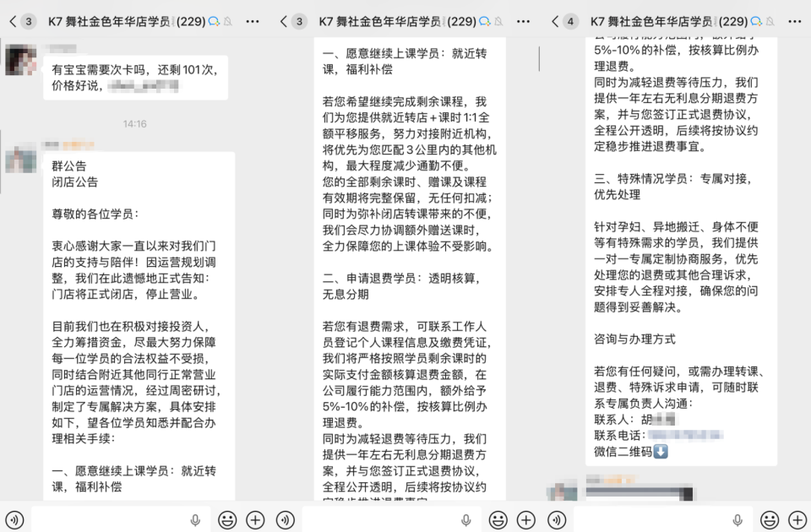
Task: Click the plus attachment icon in the middle panel
Action: [x=525, y=520]
